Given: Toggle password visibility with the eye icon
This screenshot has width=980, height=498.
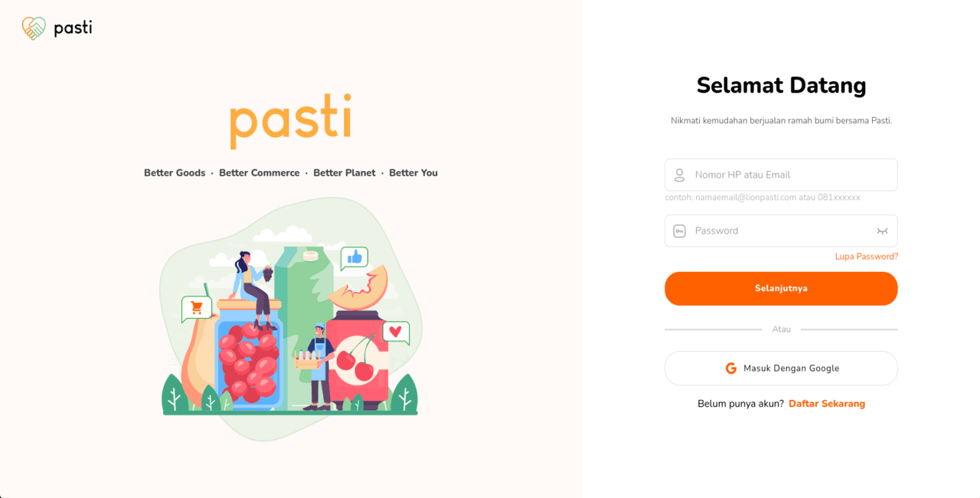Looking at the screenshot, I should click(x=883, y=231).
